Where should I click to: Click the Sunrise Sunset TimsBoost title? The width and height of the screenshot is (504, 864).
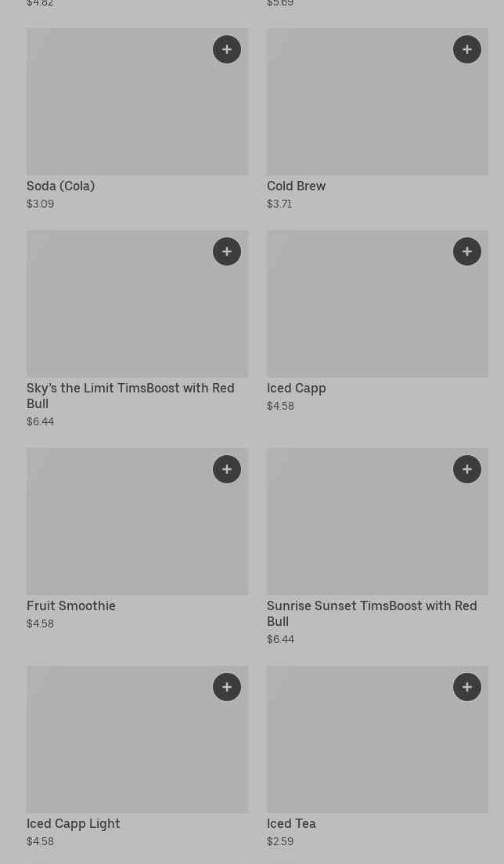click(x=371, y=613)
